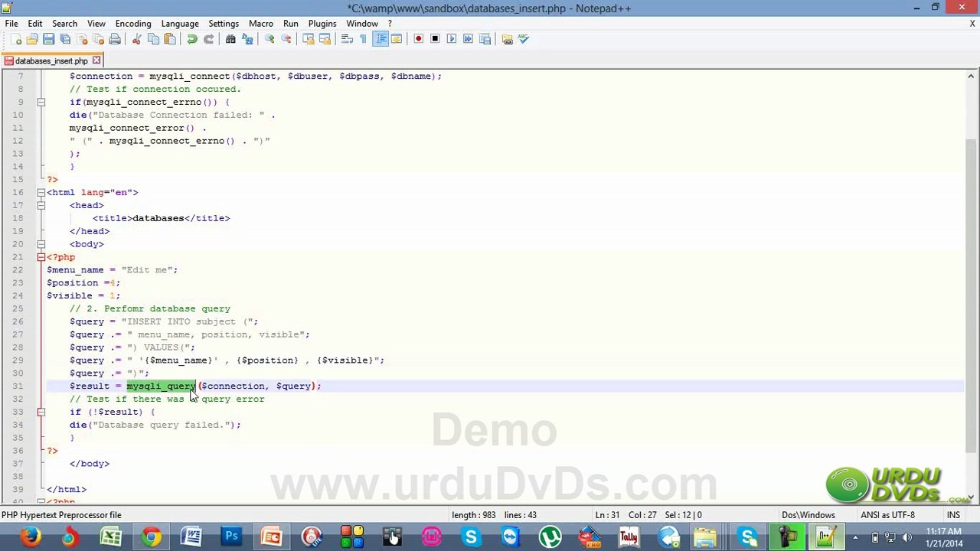Open the Language menu

pyautogui.click(x=180, y=24)
